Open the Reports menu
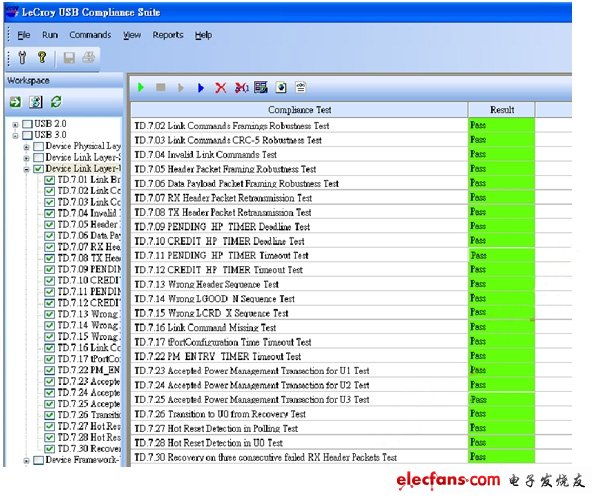Image resolution: width=600 pixels, height=500 pixels. (x=167, y=35)
